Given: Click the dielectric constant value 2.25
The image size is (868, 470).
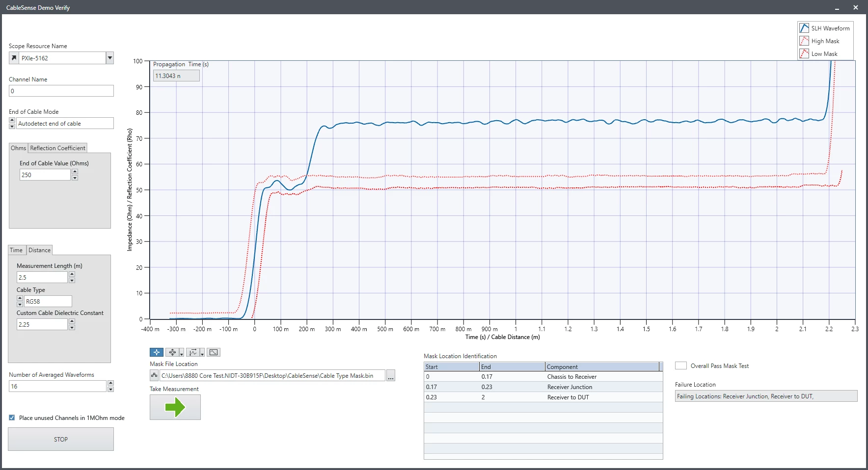Looking at the screenshot, I should [x=42, y=324].
